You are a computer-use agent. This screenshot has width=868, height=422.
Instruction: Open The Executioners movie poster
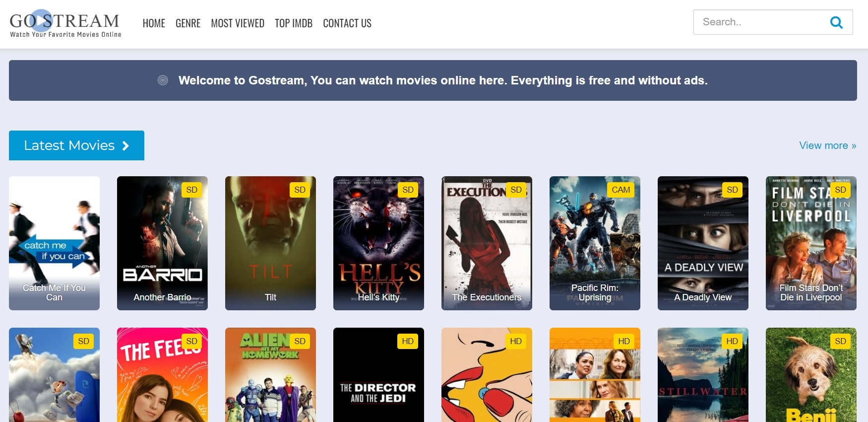click(487, 243)
